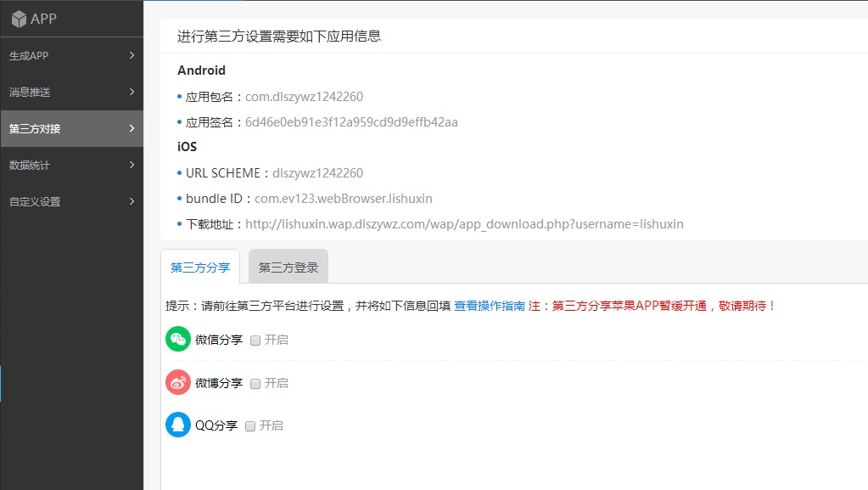Screen dimensions: 868x490
Task: Click the blue QQ penguin icon
Action: 178,425
